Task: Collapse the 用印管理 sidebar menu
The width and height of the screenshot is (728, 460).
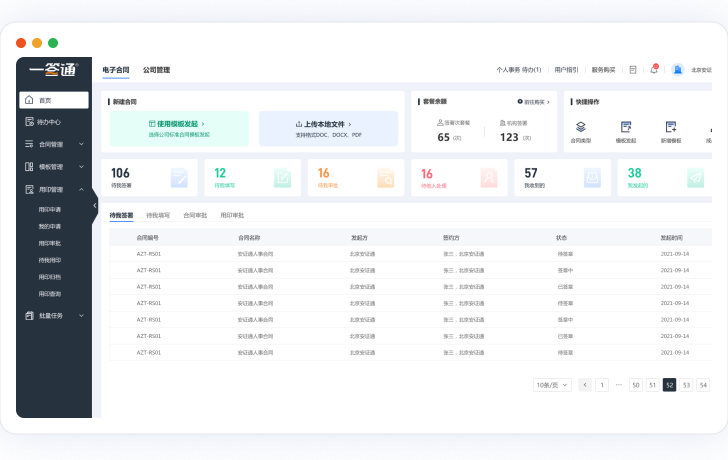Action: tap(54, 189)
